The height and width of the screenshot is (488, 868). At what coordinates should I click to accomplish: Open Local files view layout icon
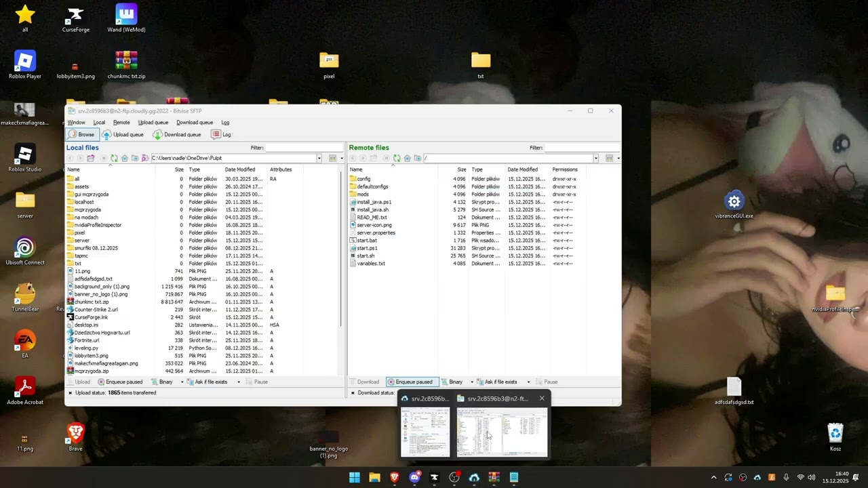click(332, 158)
